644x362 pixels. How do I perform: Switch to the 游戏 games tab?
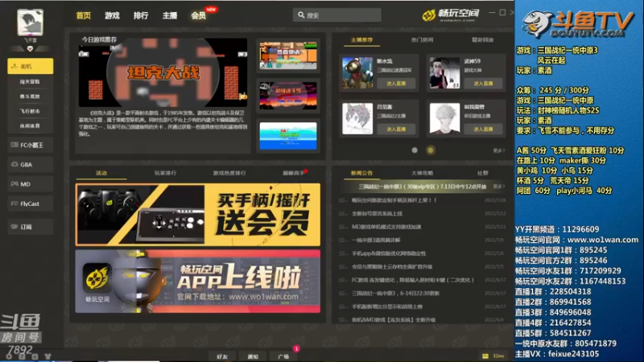112,15
